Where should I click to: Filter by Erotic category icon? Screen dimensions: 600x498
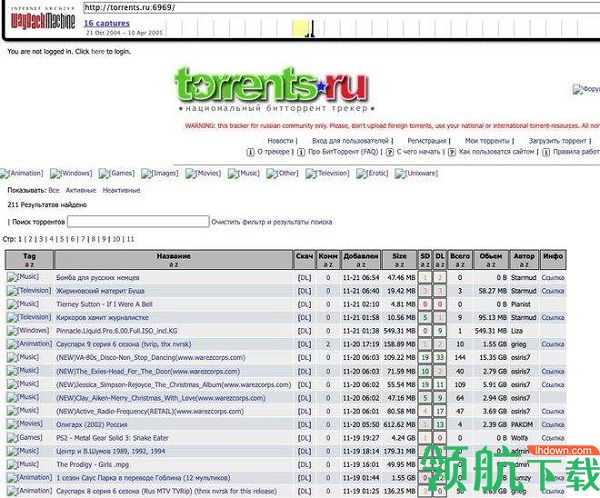[x=372, y=173]
